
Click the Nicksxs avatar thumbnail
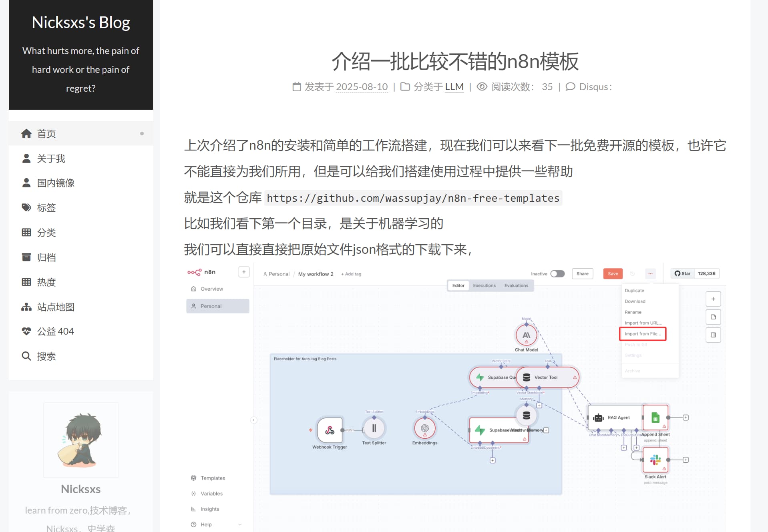(x=80, y=439)
